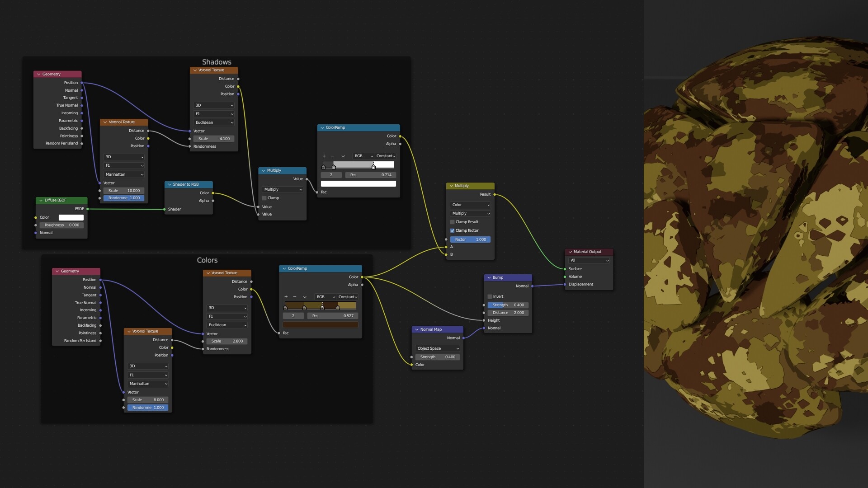Enable the Clamp checkbox in Multiply math node
This screenshot has width=868, height=488.
(x=264, y=198)
